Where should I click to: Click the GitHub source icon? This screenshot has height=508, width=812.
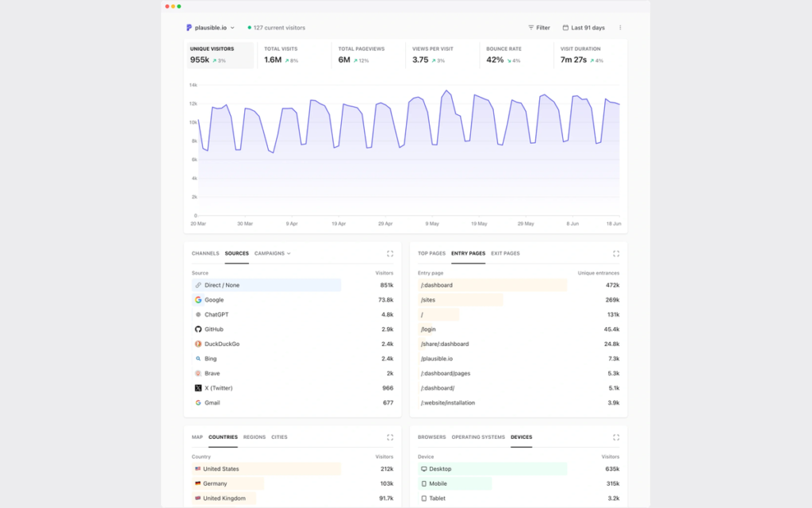point(197,329)
